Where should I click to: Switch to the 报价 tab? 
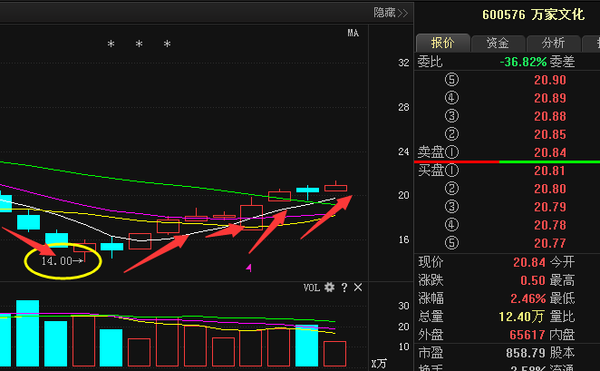tap(443, 43)
